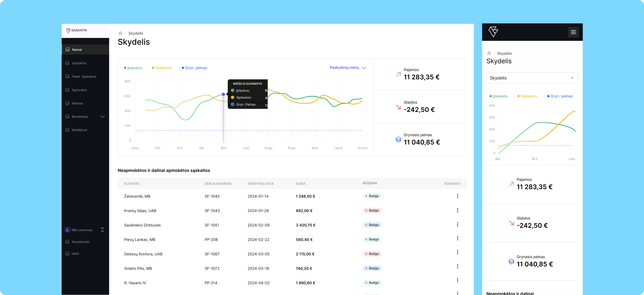Toggle the Išplaukos legend in the mobile chart
The image size is (644, 295).
coord(527,96)
